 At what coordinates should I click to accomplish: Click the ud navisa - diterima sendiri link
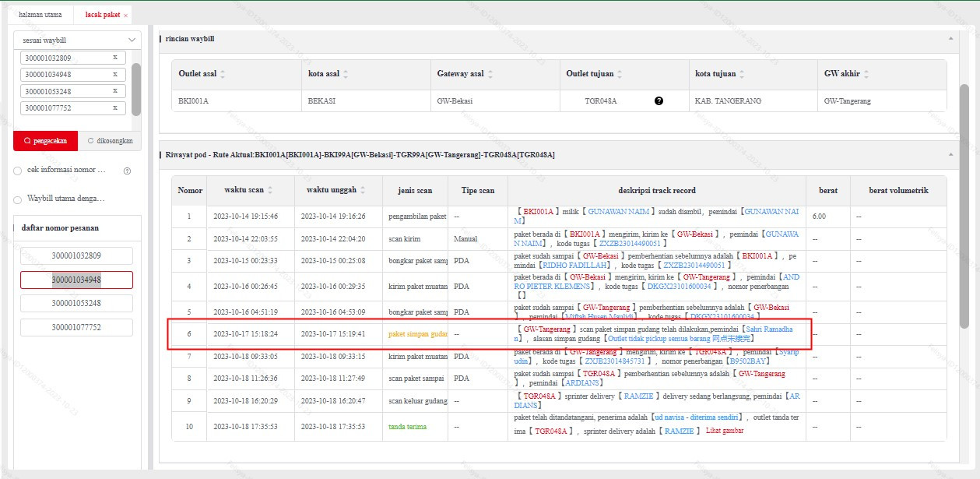point(695,417)
